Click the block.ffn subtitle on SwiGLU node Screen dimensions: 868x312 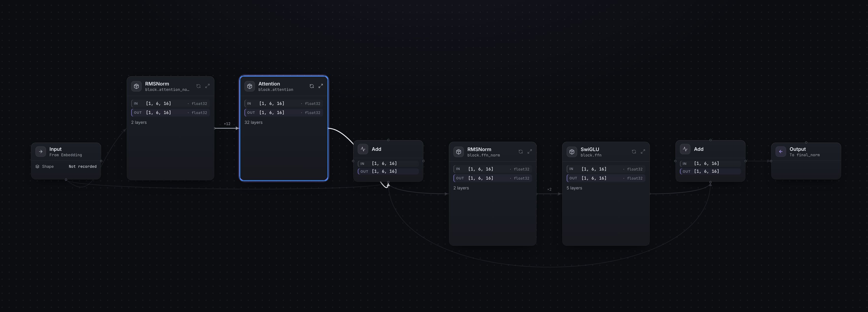pyautogui.click(x=591, y=156)
